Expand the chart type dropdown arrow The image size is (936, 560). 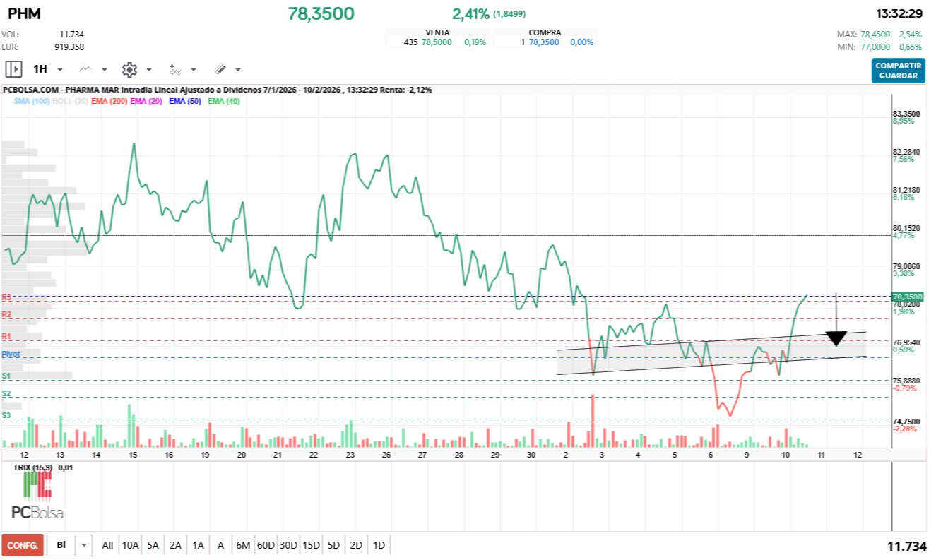click(104, 69)
